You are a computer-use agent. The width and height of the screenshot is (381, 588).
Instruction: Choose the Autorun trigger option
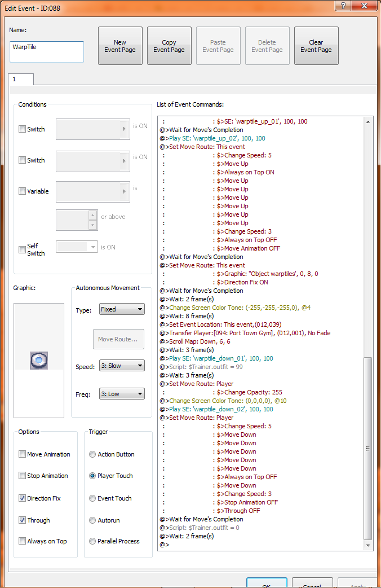coord(92,520)
